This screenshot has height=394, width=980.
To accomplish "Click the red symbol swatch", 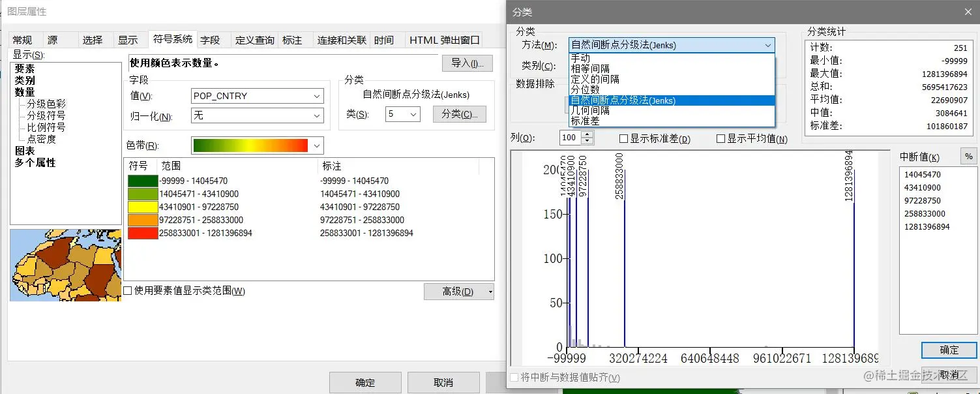I will click(x=143, y=233).
